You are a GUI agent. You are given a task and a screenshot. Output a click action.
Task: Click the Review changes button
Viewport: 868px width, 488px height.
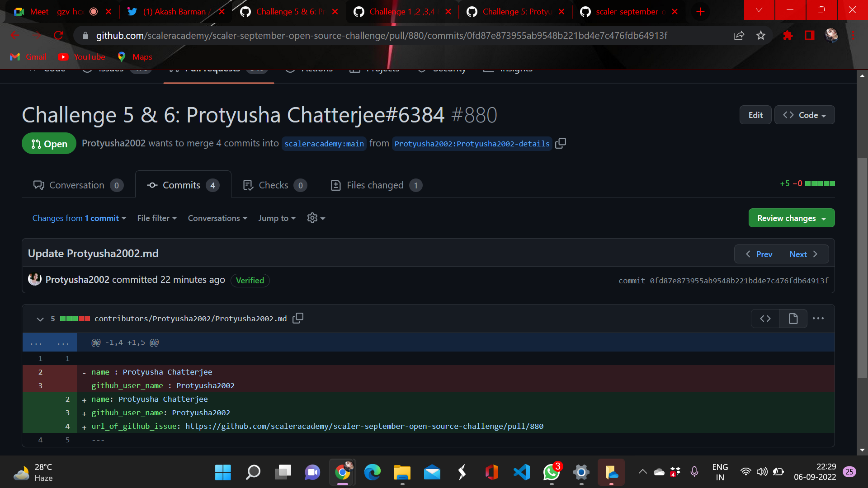click(791, 218)
